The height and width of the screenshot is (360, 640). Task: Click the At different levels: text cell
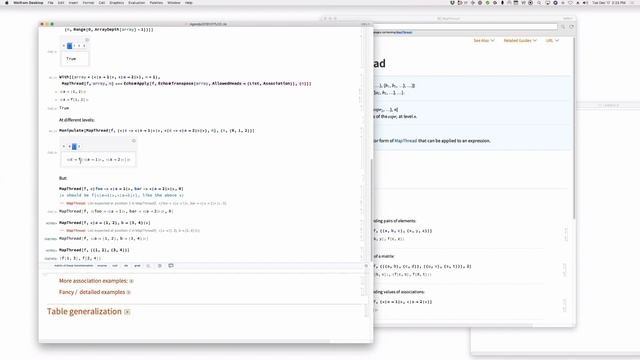(x=77, y=120)
